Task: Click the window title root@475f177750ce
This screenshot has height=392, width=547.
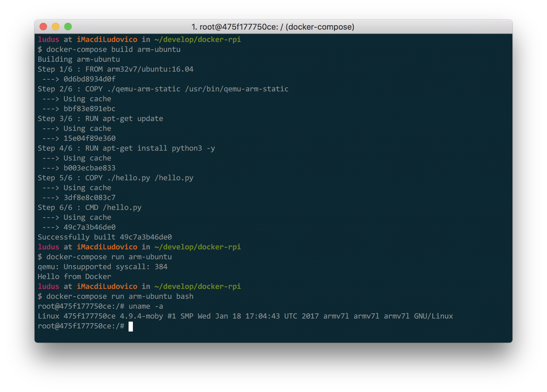Action: point(273,27)
